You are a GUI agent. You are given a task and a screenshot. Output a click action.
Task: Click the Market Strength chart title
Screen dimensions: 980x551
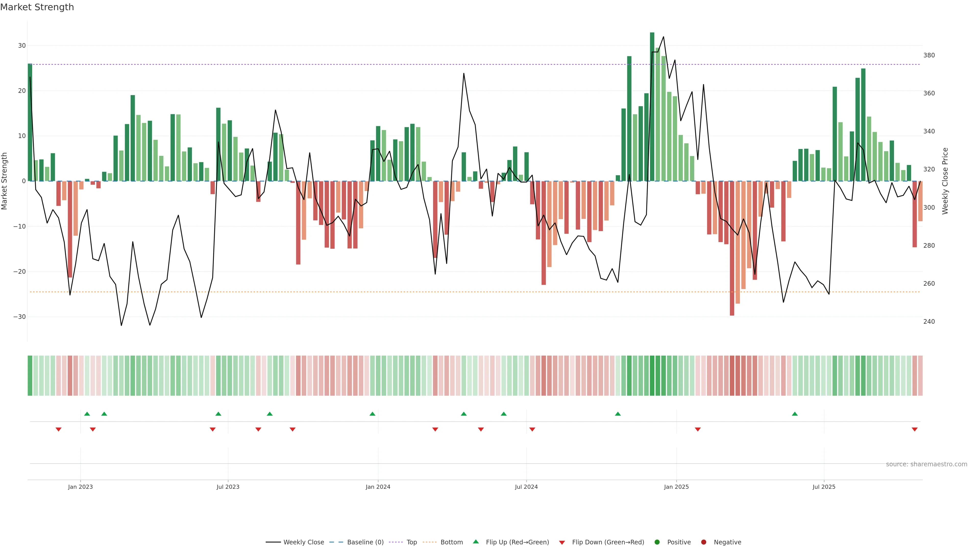[x=37, y=7]
